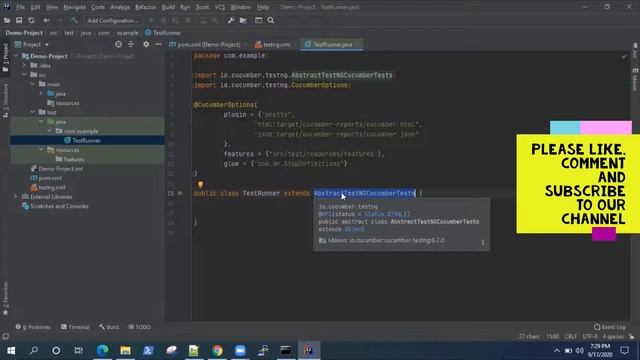Open File Explorer from taskbar
Screen dimensions: 640x360
point(125,350)
